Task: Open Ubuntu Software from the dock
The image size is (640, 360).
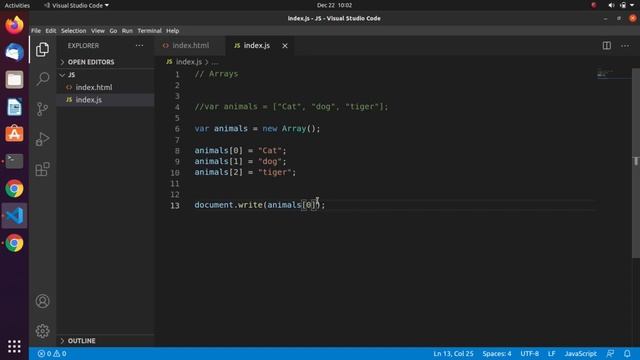Action: click(x=14, y=134)
